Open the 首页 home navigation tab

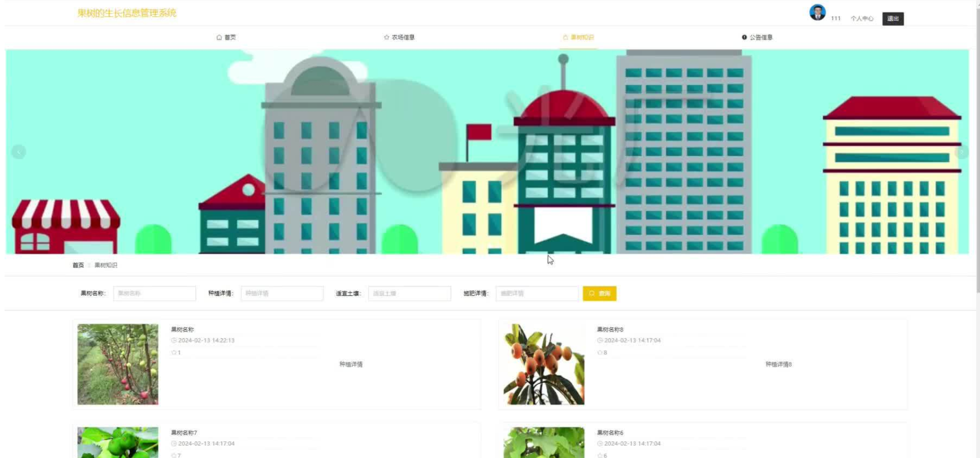point(226,37)
